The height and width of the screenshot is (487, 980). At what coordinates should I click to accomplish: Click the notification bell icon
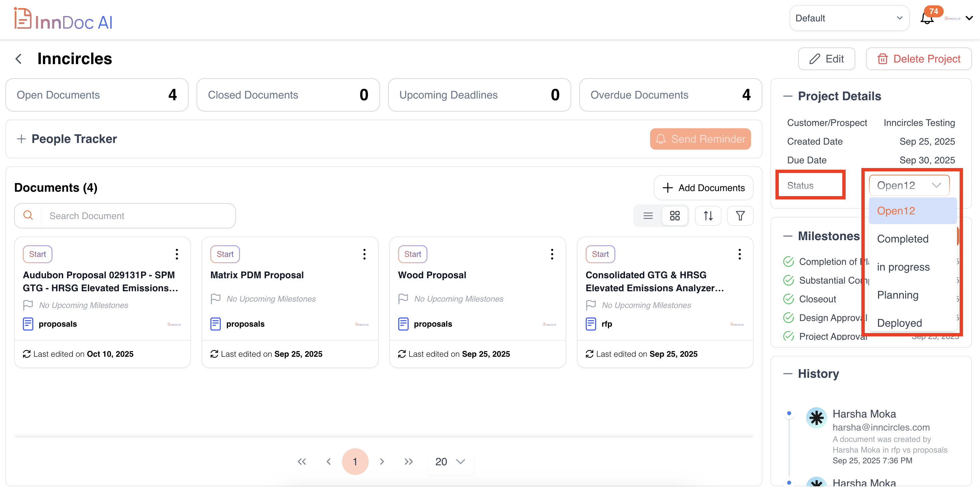[927, 18]
